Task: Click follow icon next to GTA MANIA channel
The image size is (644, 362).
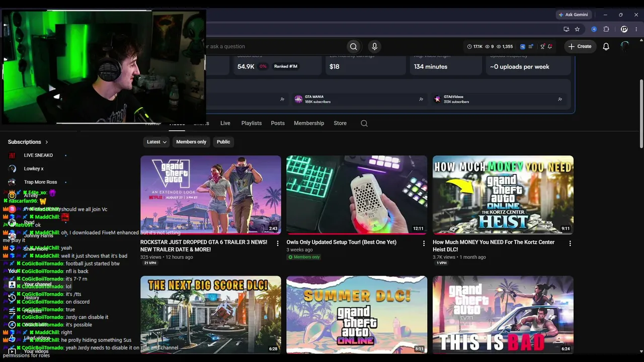Action: coord(421,99)
